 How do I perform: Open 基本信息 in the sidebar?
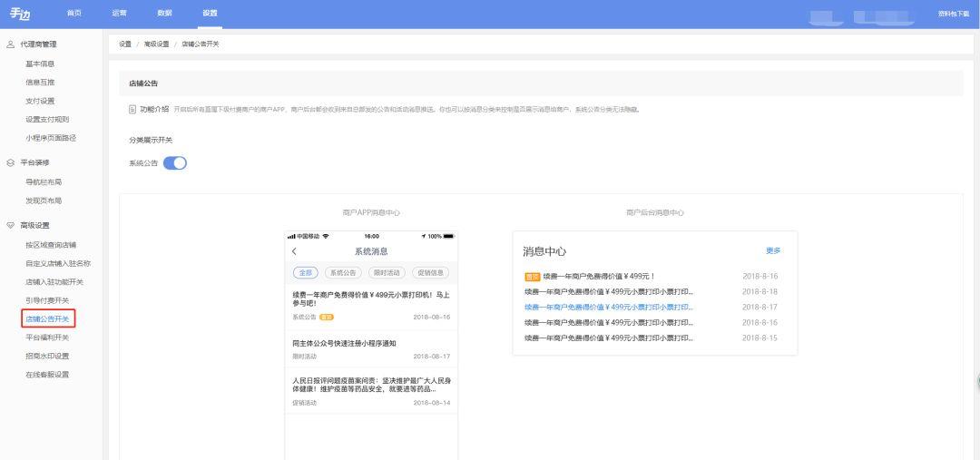coord(40,64)
